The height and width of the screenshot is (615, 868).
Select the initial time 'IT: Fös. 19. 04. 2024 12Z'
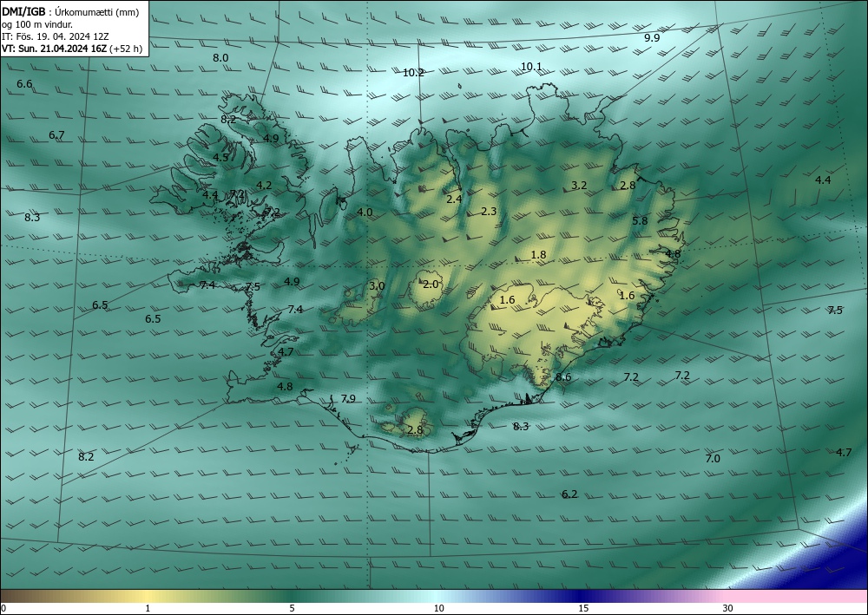pyautogui.click(x=56, y=36)
